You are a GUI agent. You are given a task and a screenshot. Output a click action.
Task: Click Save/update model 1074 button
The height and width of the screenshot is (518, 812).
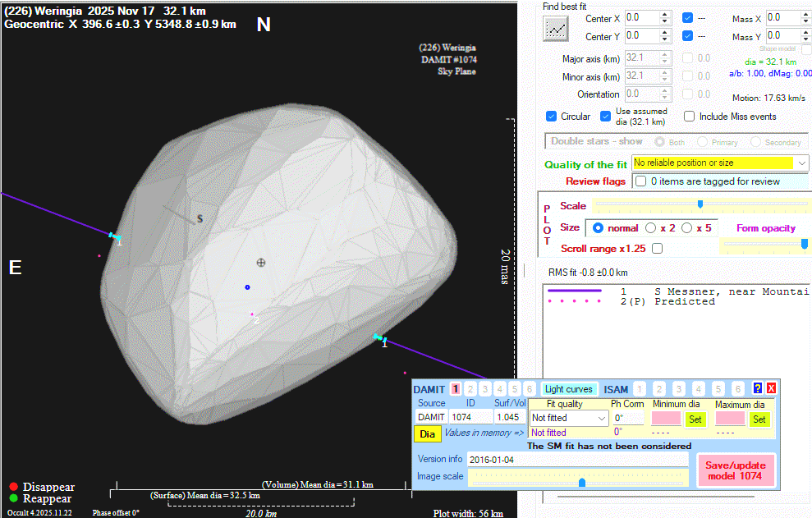point(735,470)
